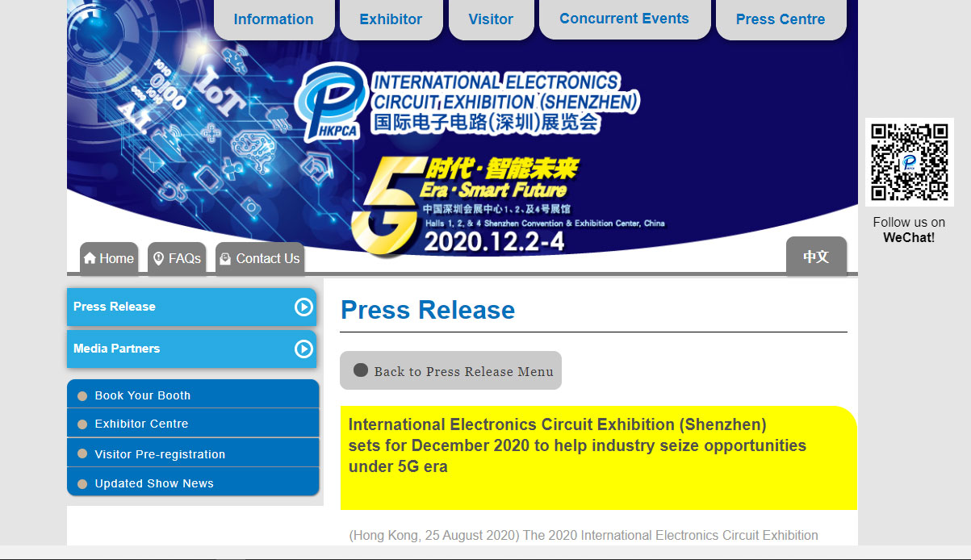Click the Press Release page heading
Image resolution: width=971 pixels, height=560 pixels.
pyautogui.click(x=428, y=310)
